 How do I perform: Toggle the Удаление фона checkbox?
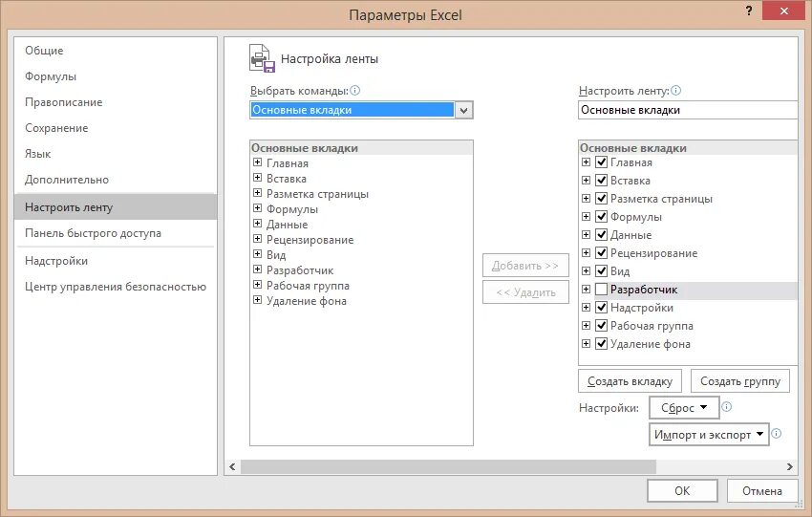click(x=601, y=343)
